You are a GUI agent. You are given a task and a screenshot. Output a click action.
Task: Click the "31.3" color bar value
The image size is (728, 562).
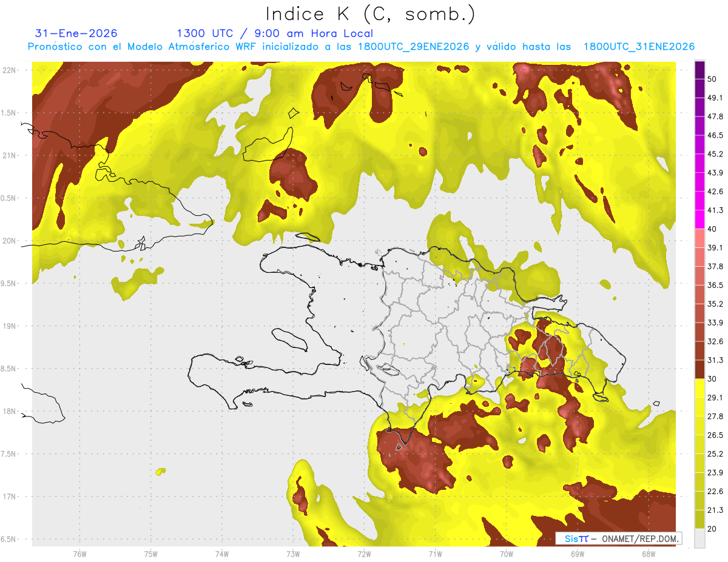pyautogui.click(x=715, y=360)
